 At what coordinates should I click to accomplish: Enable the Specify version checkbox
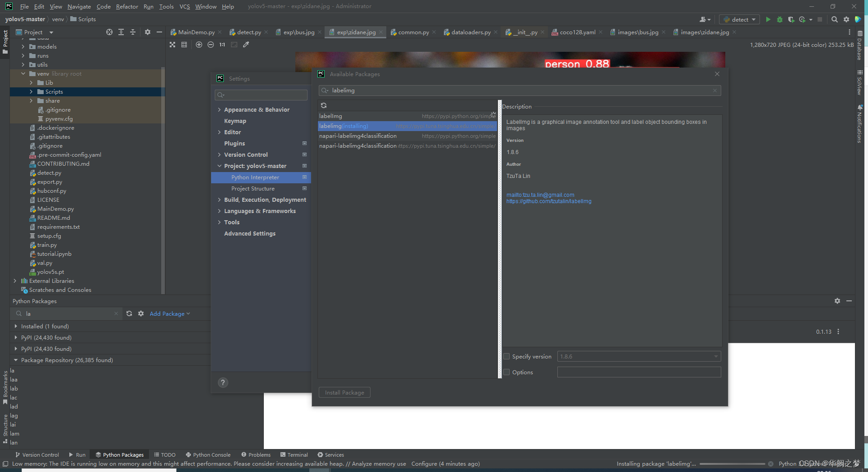tap(507, 356)
